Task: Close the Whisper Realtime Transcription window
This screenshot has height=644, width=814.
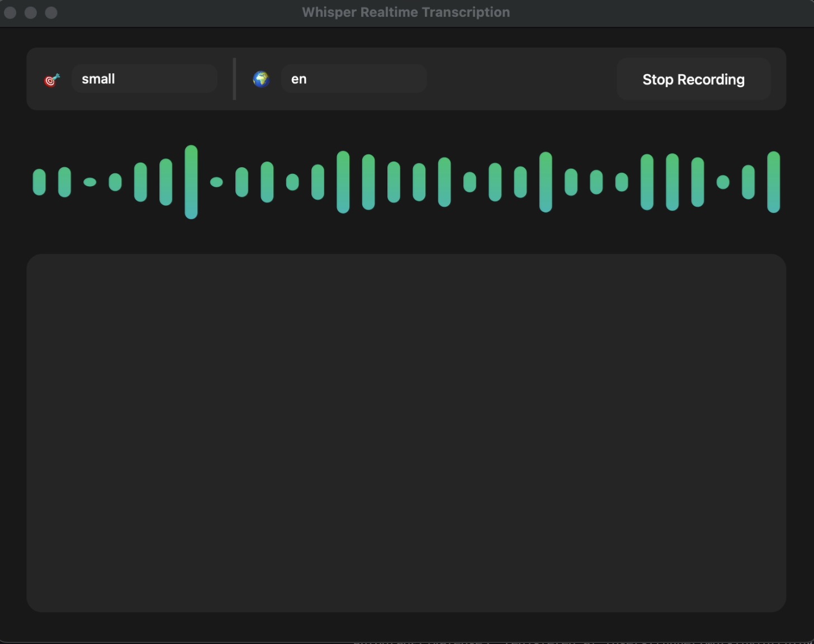Action: 10,12
